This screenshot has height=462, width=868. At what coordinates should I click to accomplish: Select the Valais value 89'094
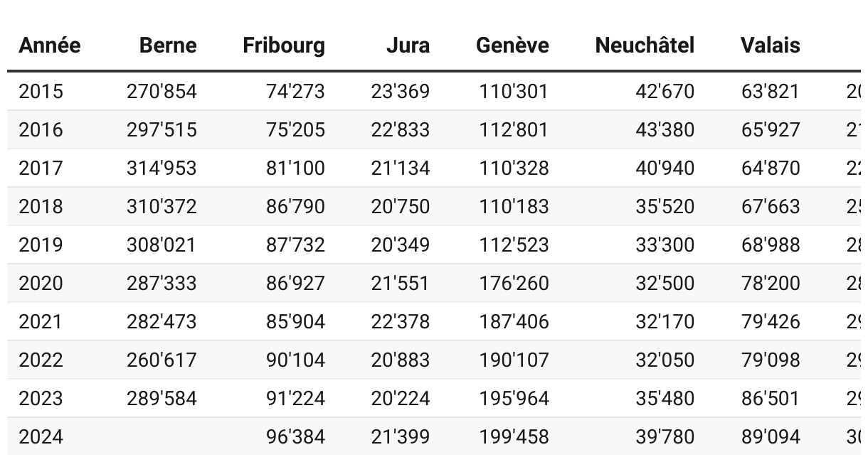pos(771,437)
